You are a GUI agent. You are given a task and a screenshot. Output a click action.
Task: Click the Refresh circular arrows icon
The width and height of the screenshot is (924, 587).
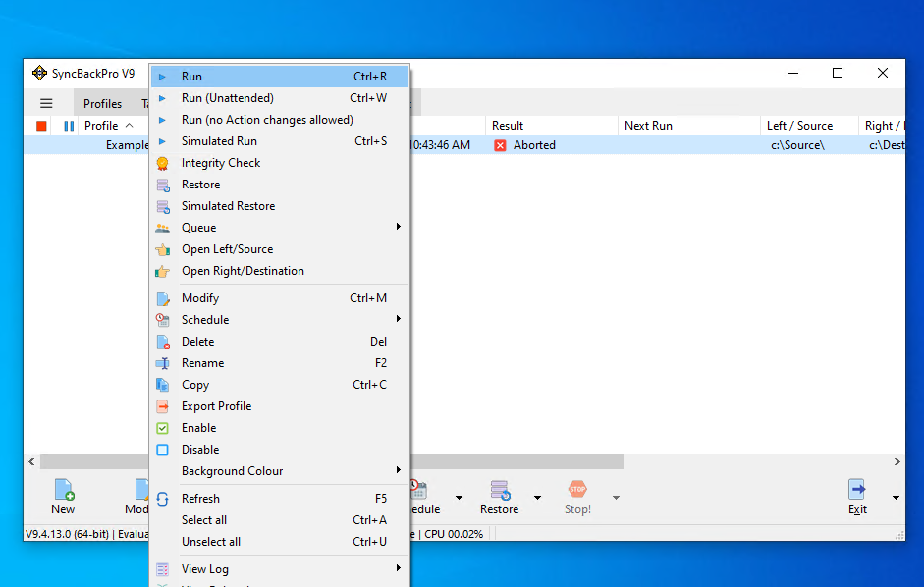[x=163, y=500]
